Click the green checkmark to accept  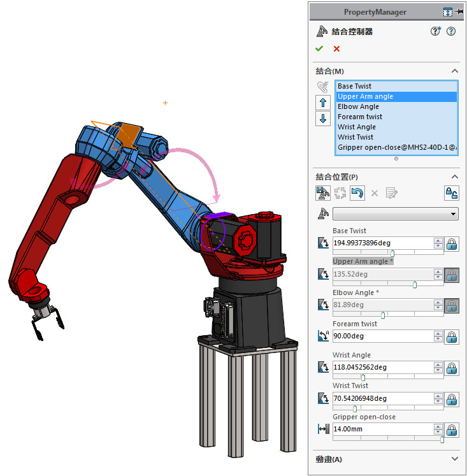tap(319, 49)
